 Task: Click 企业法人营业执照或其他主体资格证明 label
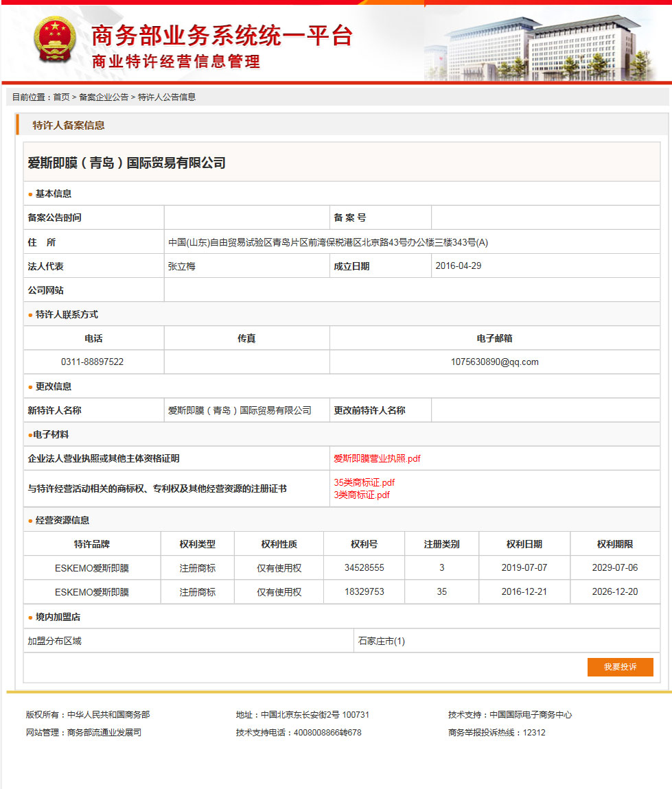104,458
